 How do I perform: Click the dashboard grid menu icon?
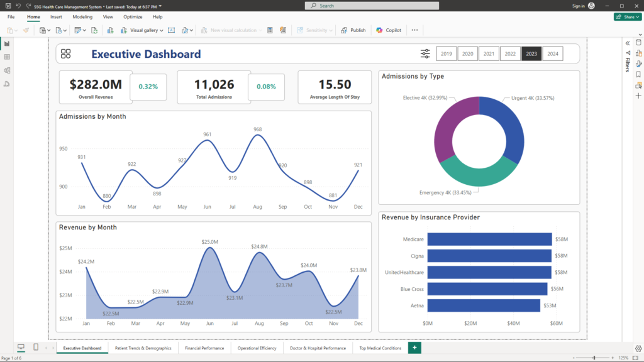(66, 54)
